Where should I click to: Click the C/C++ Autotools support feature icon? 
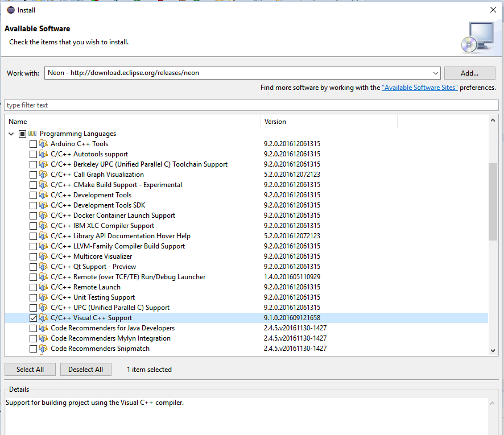(43, 154)
